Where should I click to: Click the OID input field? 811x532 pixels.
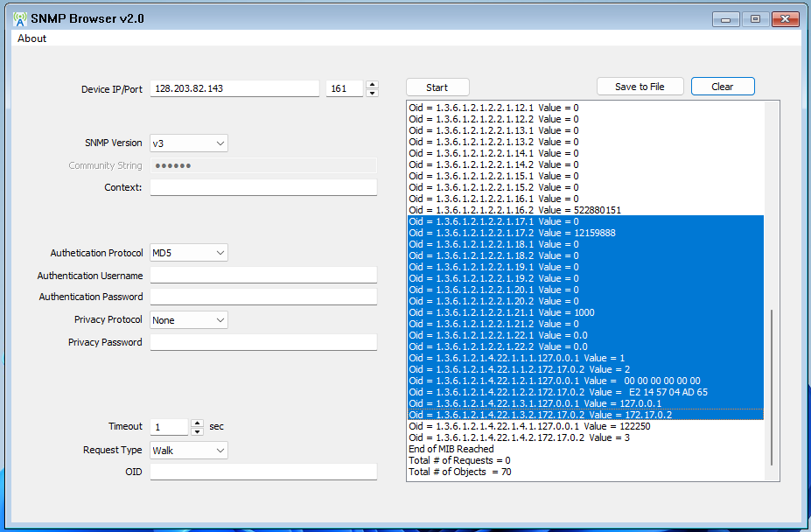coord(262,471)
